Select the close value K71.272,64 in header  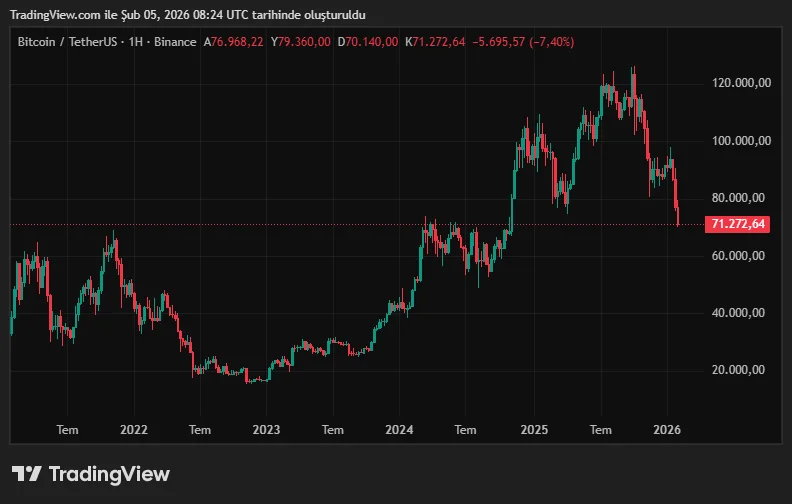pos(435,42)
